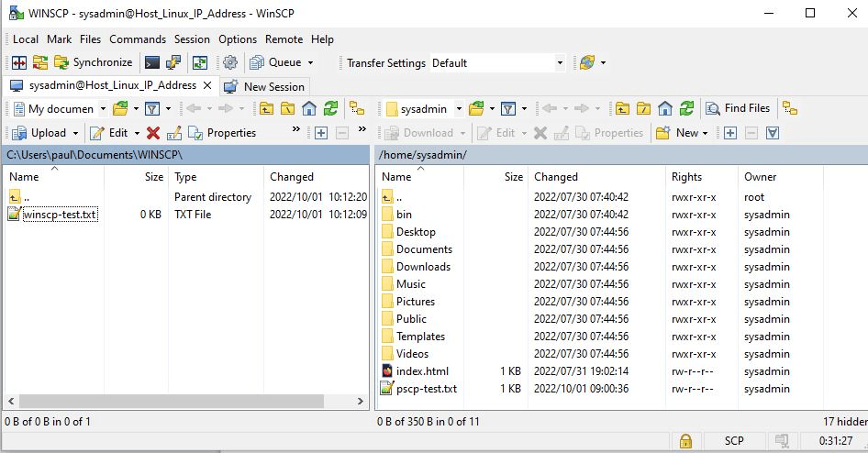Open the Commands menu

pos(138,39)
